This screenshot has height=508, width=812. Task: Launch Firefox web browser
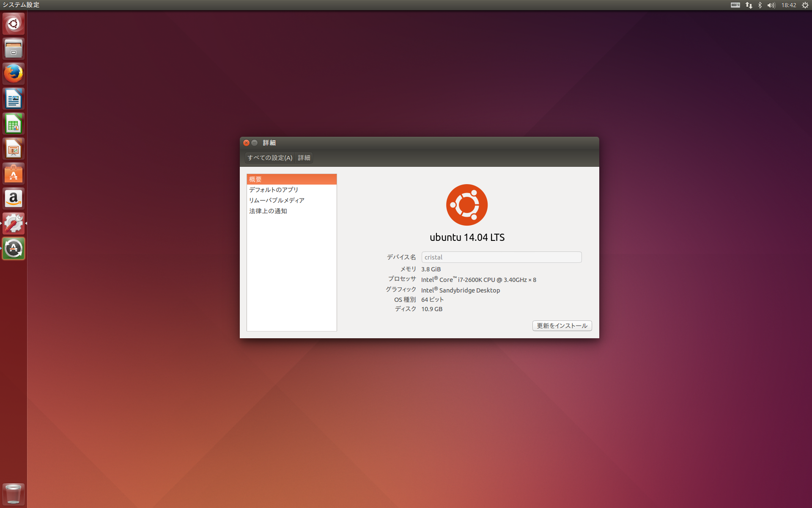click(x=14, y=74)
